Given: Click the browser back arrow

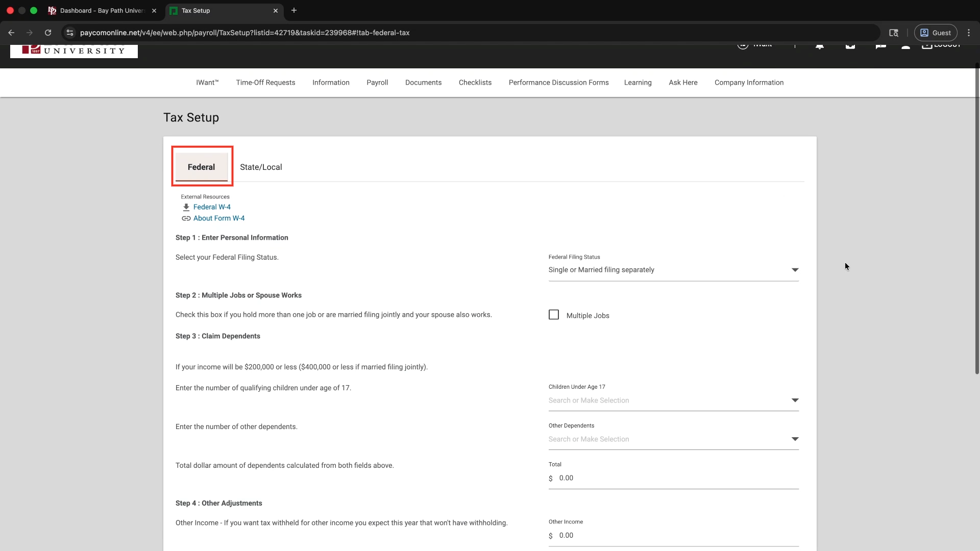Looking at the screenshot, I should [11, 33].
